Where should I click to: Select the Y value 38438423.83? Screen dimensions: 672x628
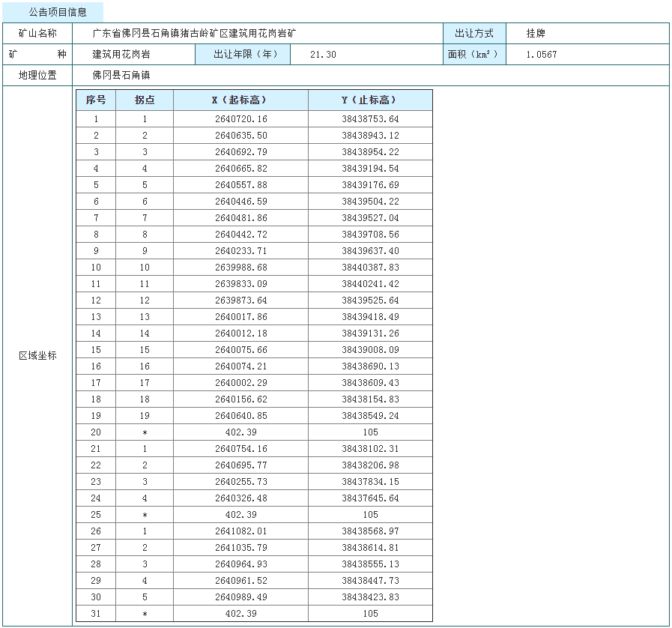point(370,597)
